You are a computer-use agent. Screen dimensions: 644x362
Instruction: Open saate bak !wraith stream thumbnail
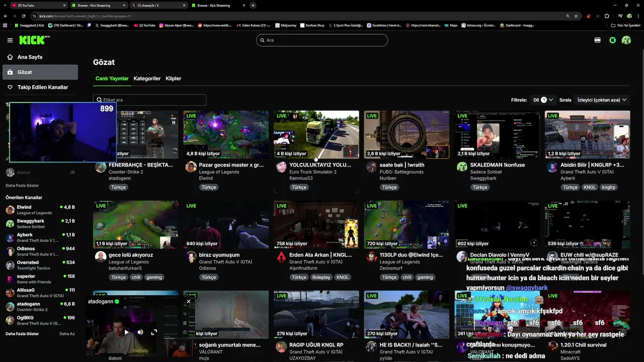(407, 135)
